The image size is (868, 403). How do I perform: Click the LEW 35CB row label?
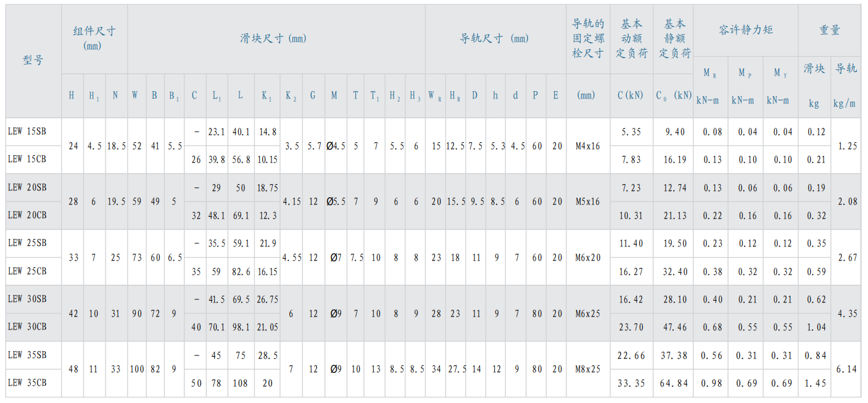(x=27, y=383)
